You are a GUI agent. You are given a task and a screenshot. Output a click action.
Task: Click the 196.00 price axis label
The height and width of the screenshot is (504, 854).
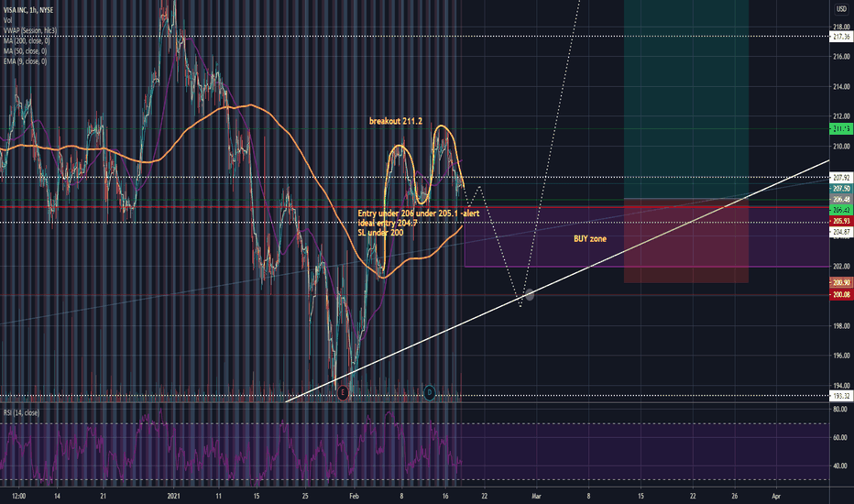pos(841,356)
